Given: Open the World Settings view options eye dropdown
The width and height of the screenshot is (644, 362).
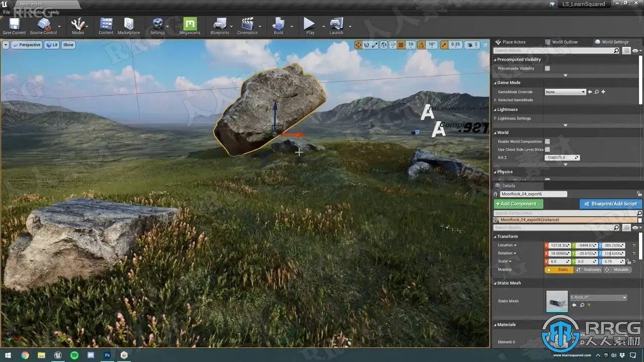Looking at the screenshot, I should (637, 51).
